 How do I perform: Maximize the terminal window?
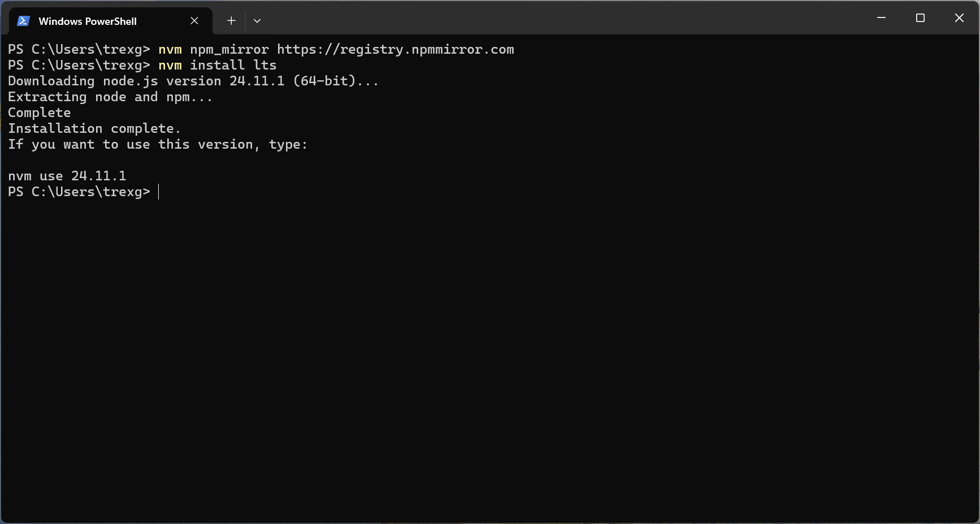tap(920, 18)
